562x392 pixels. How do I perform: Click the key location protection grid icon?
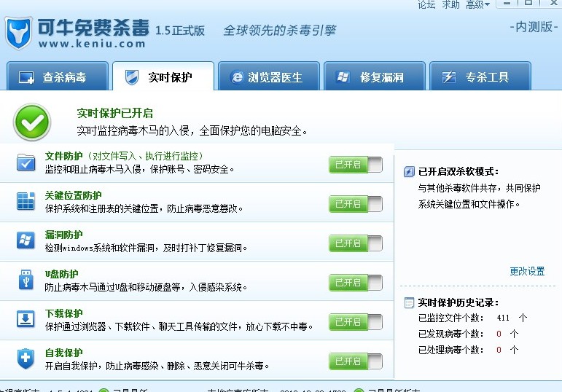[x=26, y=202]
